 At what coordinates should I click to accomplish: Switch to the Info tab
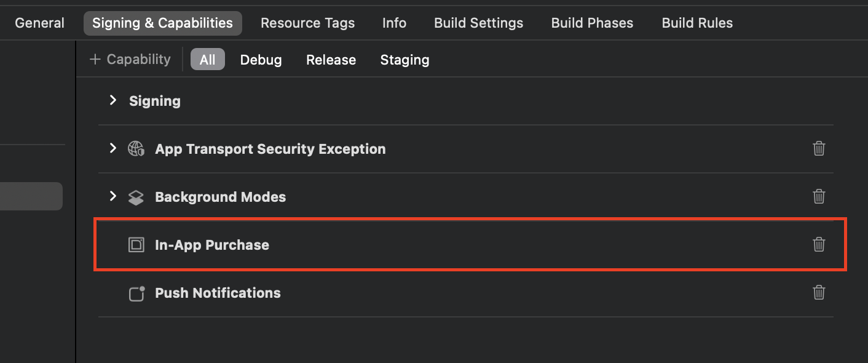click(x=394, y=23)
